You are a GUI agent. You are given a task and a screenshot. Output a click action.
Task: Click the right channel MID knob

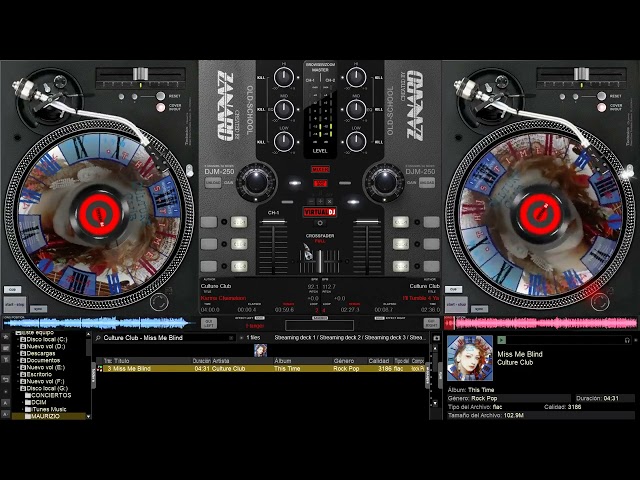[356, 109]
